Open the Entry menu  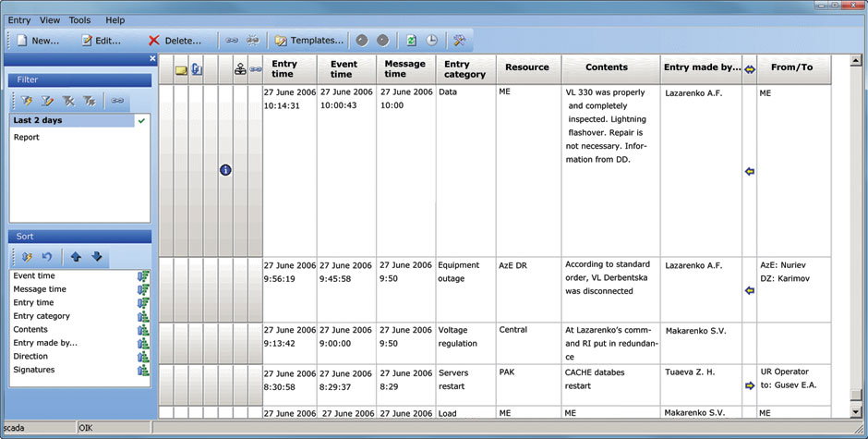click(x=18, y=20)
